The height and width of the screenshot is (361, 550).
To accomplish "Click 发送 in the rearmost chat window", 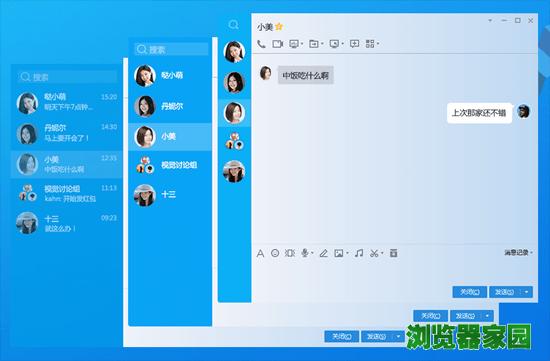I will pos(377,336).
